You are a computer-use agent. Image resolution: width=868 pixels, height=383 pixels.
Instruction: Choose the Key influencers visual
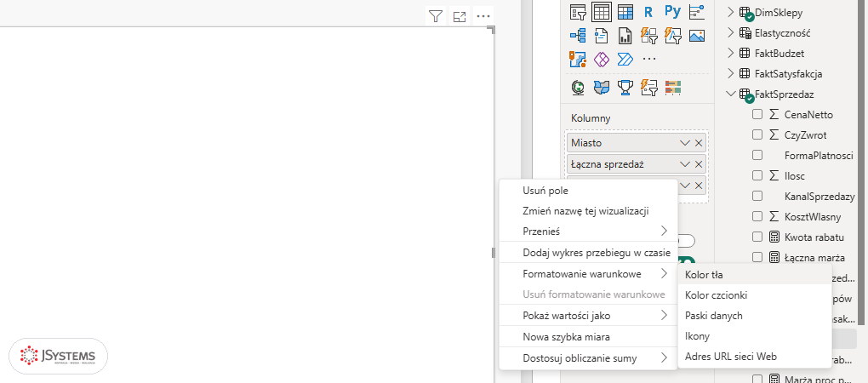pyautogui.click(x=696, y=12)
